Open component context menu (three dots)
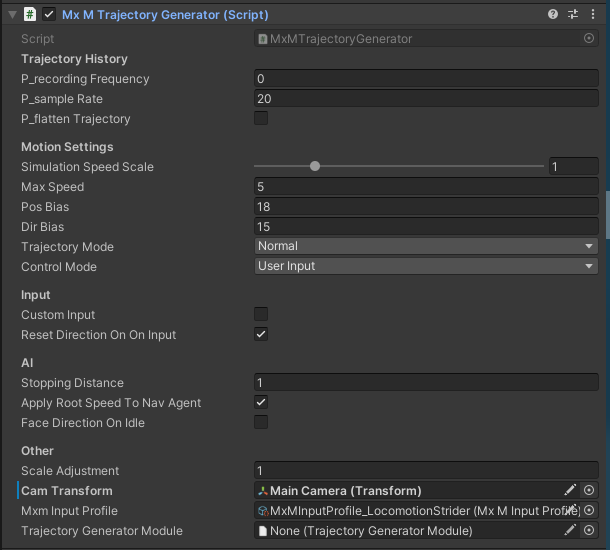The width and height of the screenshot is (610, 550). click(x=593, y=15)
